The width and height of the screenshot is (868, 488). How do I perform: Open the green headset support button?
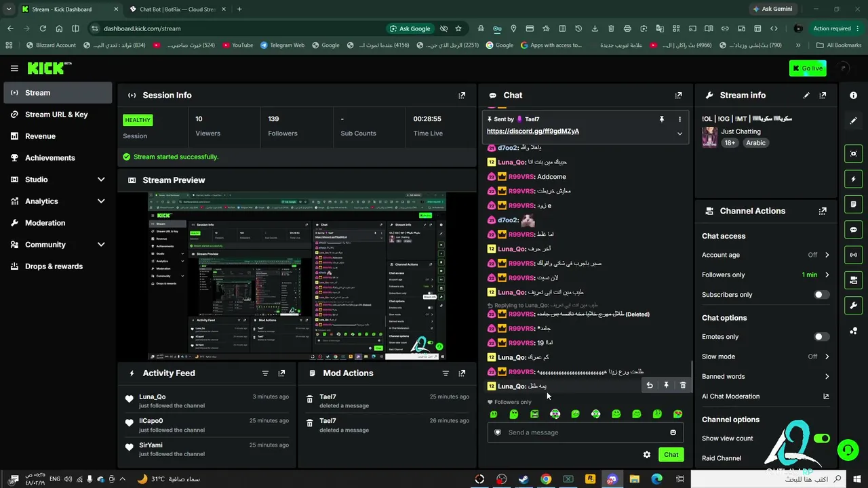pos(847,449)
